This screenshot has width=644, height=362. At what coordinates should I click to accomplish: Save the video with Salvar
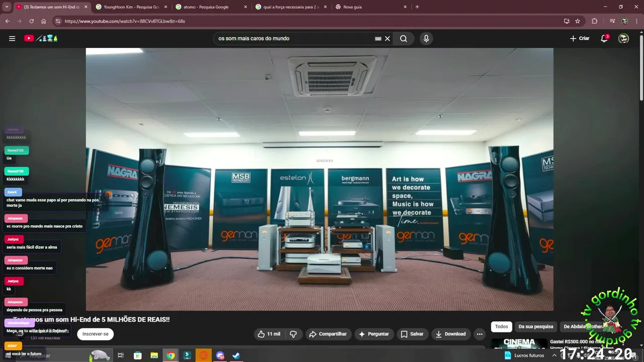tap(412, 334)
